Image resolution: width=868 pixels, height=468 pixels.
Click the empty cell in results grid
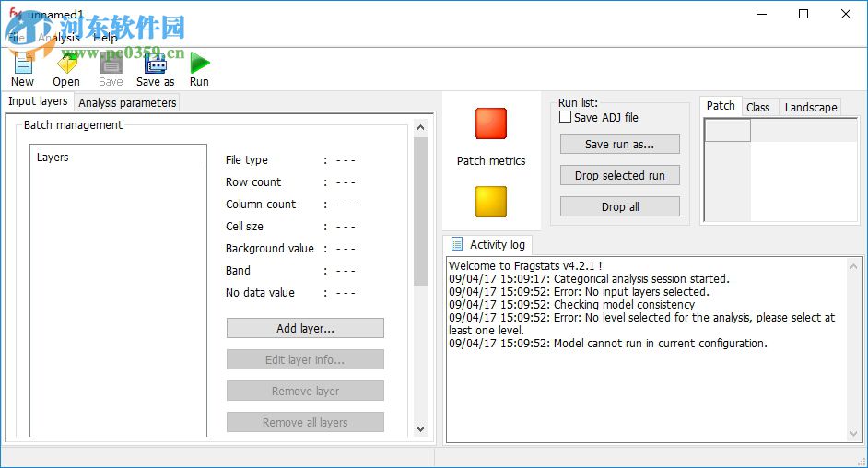click(727, 131)
